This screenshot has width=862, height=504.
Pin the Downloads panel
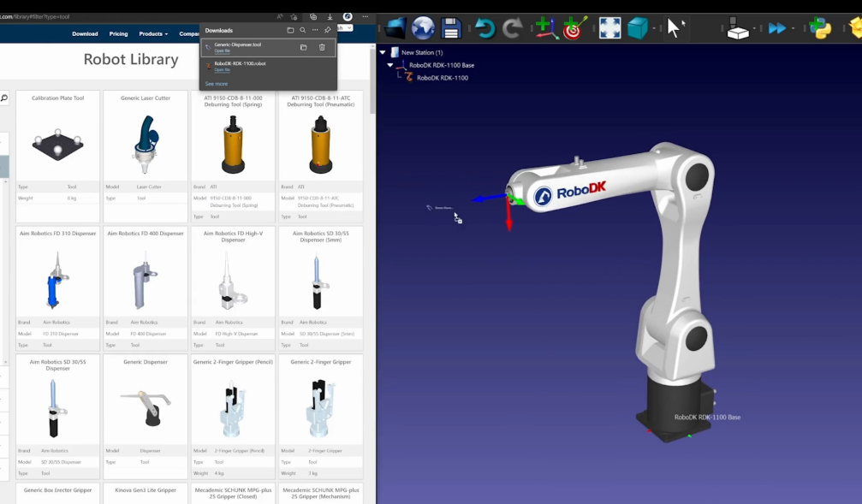327,30
